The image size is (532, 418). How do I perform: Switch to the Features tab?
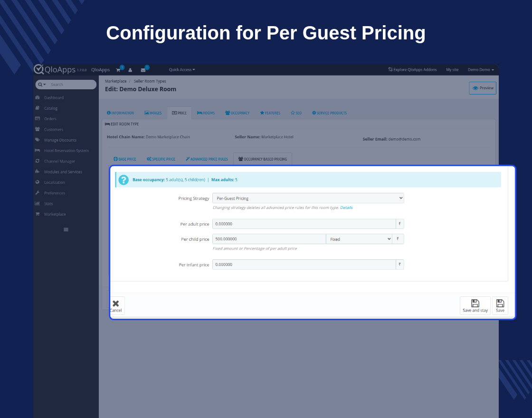pyautogui.click(x=270, y=113)
